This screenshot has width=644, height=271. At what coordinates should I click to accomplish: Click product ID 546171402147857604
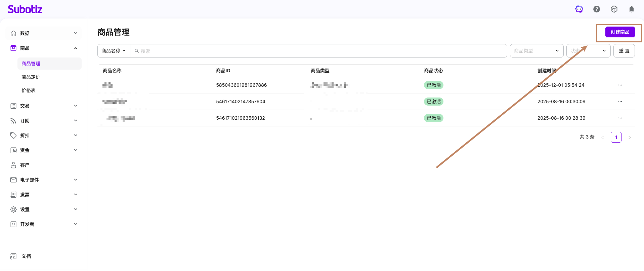[241, 102]
